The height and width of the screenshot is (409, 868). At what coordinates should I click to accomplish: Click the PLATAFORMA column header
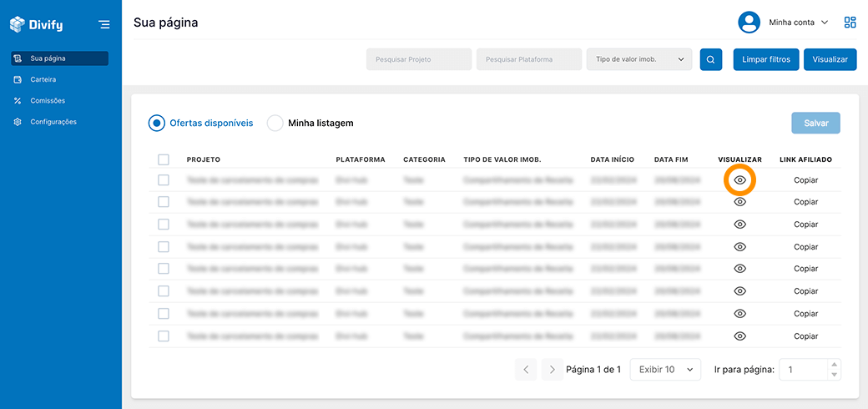[361, 159]
